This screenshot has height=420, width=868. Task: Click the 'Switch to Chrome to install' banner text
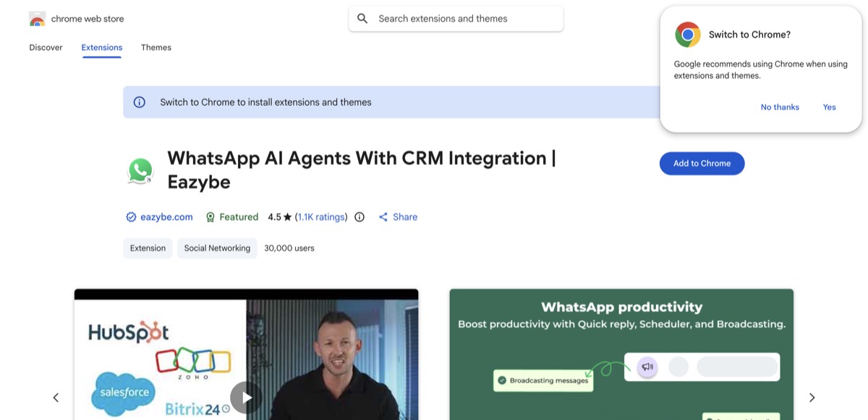[x=265, y=102]
